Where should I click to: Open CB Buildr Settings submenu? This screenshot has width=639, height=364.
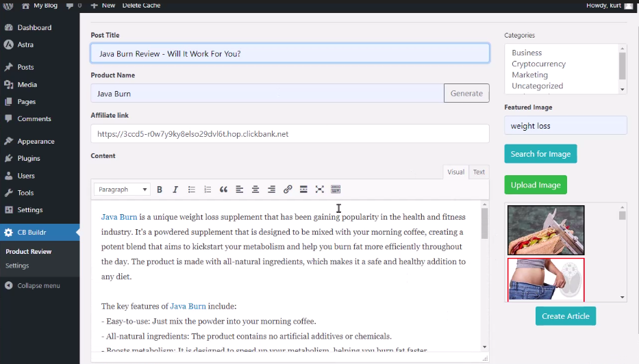pos(17,265)
